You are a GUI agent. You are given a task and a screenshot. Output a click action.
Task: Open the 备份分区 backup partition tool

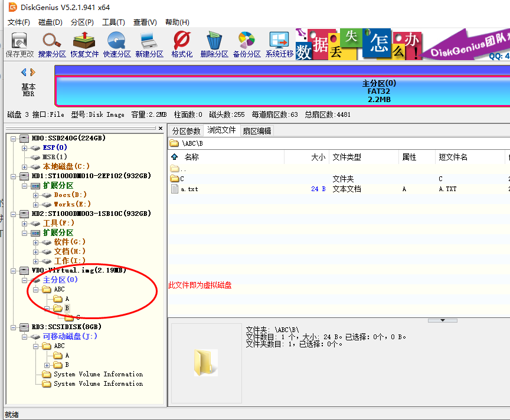[247, 45]
